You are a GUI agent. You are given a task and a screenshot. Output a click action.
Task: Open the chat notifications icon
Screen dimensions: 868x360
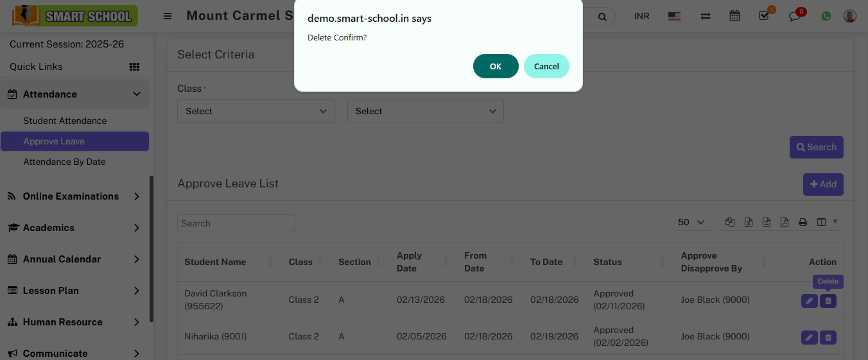[795, 17]
